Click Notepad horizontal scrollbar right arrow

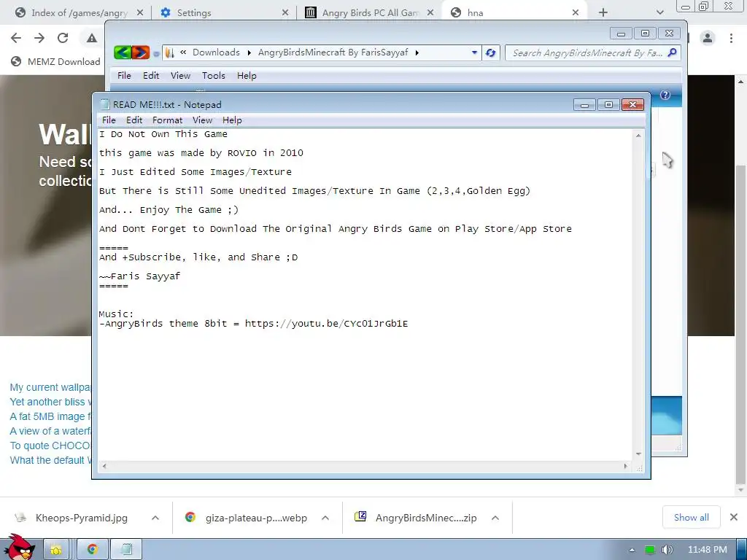click(x=625, y=466)
